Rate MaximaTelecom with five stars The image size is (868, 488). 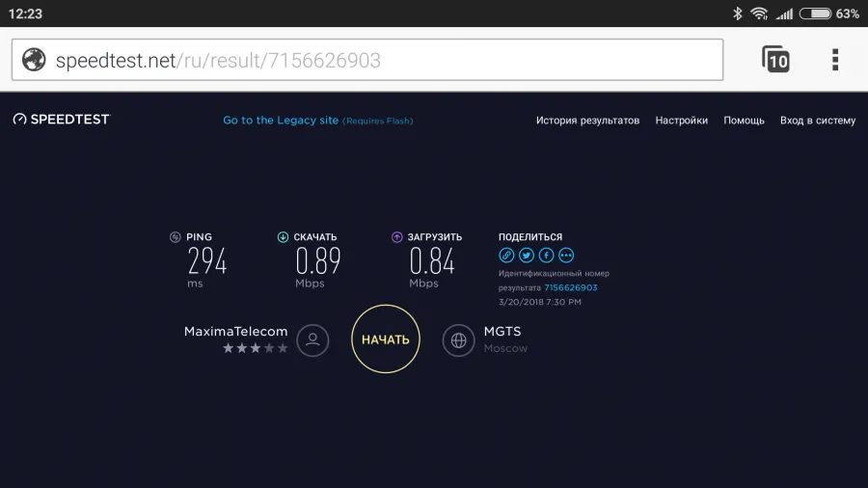[283, 348]
